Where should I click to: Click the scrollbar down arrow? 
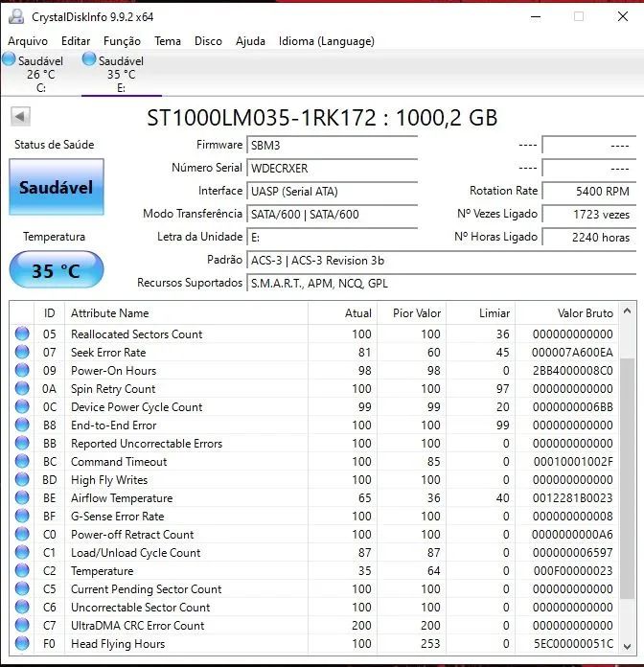tap(627, 646)
